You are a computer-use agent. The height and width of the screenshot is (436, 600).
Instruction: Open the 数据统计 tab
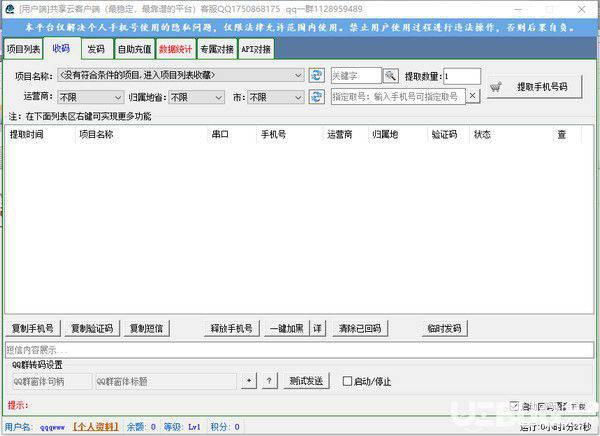176,49
